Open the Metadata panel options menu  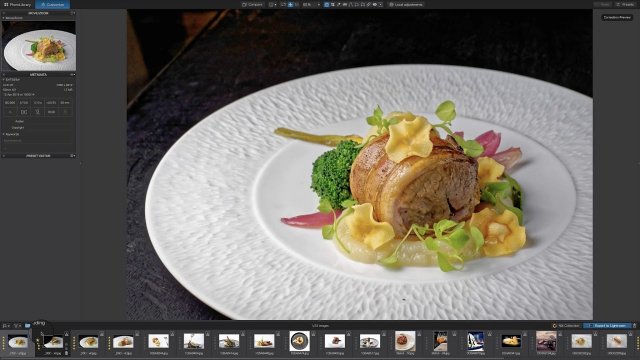(x=72, y=75)
